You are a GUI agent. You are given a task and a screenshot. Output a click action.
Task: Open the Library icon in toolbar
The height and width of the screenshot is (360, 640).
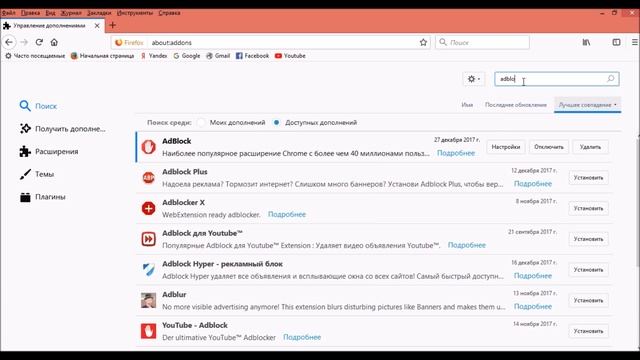(586, 42)
